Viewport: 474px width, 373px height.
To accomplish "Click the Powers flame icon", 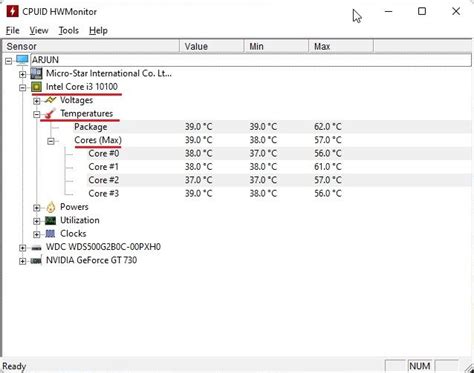I will click(51, 207).
